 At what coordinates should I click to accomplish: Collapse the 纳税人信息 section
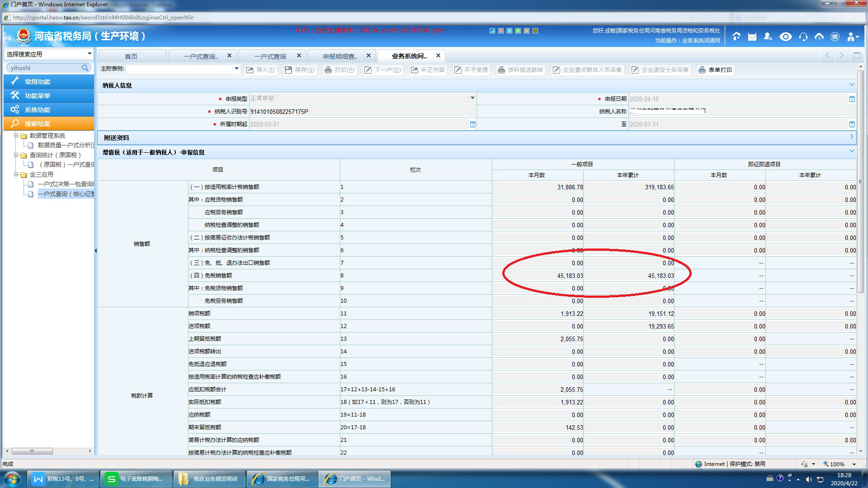[x=852, y=85]
